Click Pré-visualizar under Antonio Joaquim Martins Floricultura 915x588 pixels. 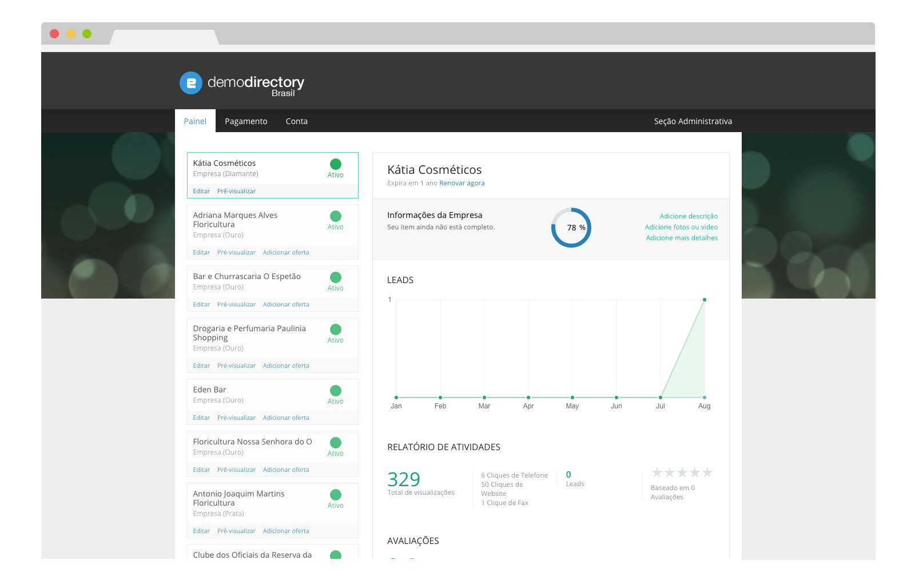pyautogui.click(x=236, y=531)
